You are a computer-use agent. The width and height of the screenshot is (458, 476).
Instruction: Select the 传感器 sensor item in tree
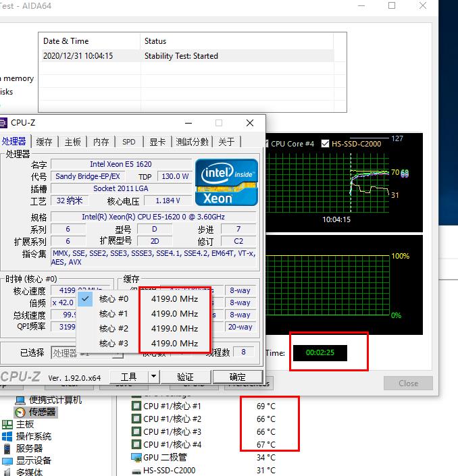click(x=42, y=412)
